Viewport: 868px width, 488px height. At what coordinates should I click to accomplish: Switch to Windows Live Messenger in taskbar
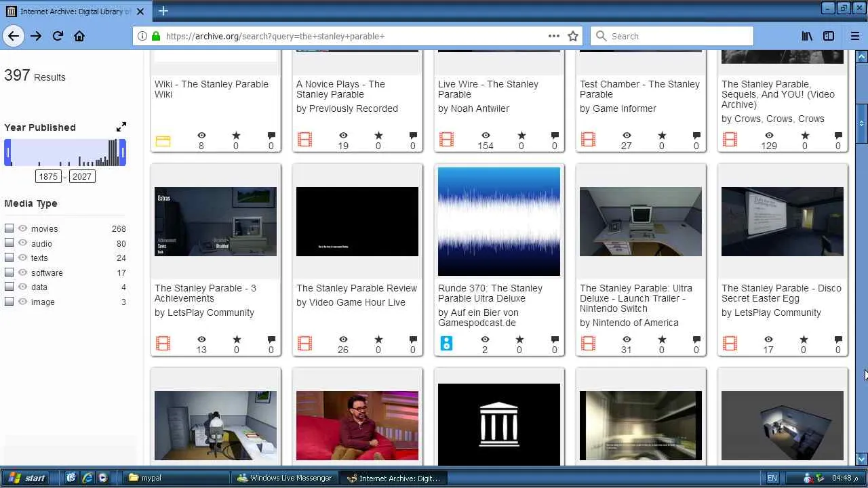[284, 478]
